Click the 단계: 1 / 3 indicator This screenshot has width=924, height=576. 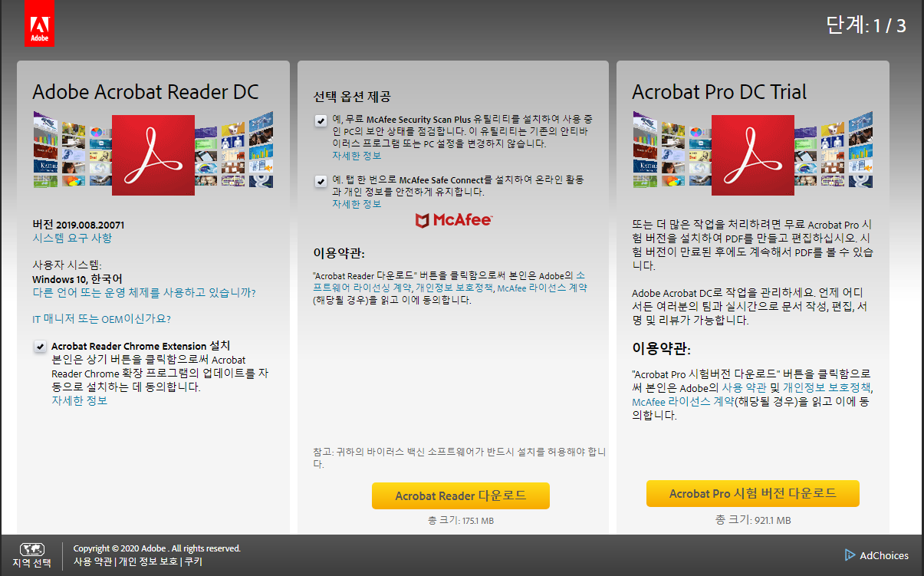pos(866,25)
